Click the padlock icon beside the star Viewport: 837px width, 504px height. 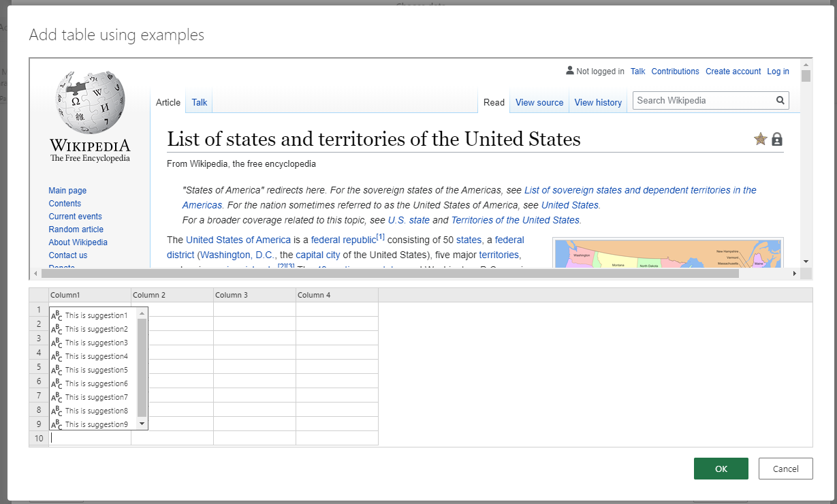[x=777, y=139]
